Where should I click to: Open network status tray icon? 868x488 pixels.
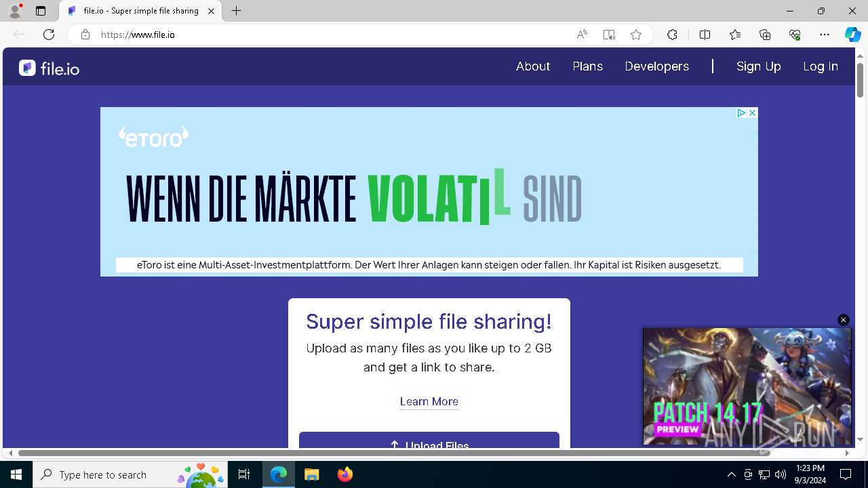click(x=764, y=474)
